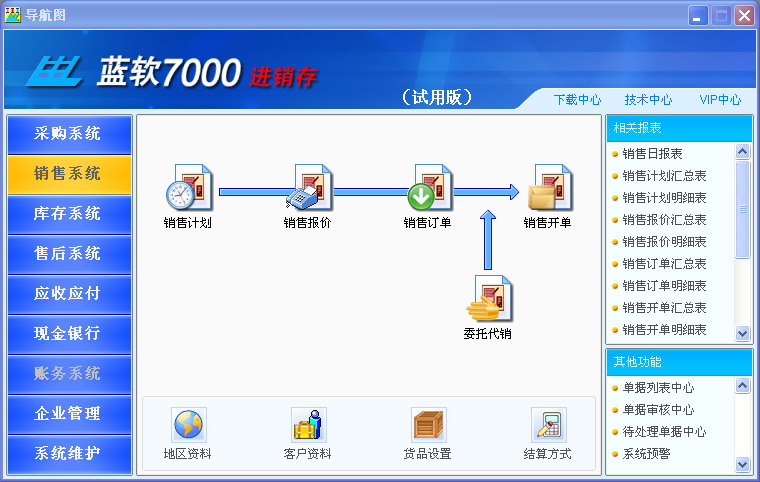Open the 销售开单 box icon
Image resolution: width=760 pixels, height=482 pixels.
549,187
